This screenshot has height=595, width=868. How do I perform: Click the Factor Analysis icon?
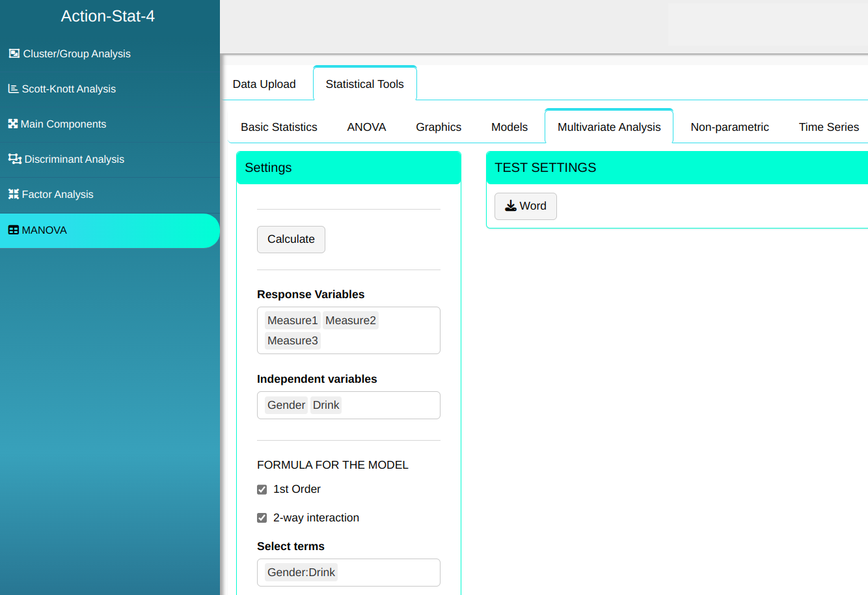13,194
